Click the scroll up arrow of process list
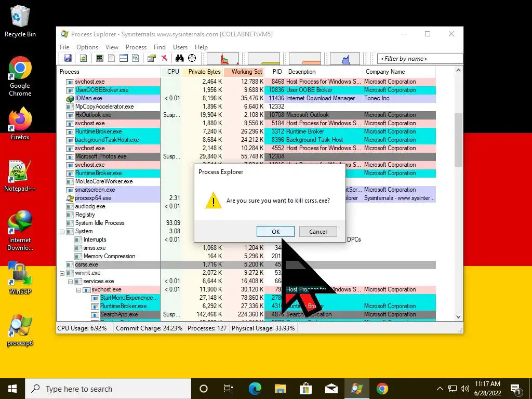The image size is (532, 399). pos(458,71)
